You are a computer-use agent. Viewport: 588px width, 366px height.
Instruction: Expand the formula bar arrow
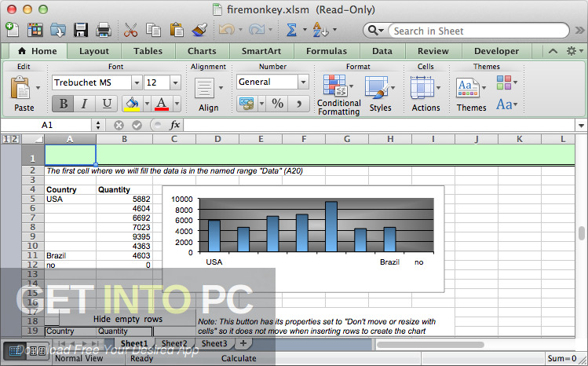(x=581, y=126)
